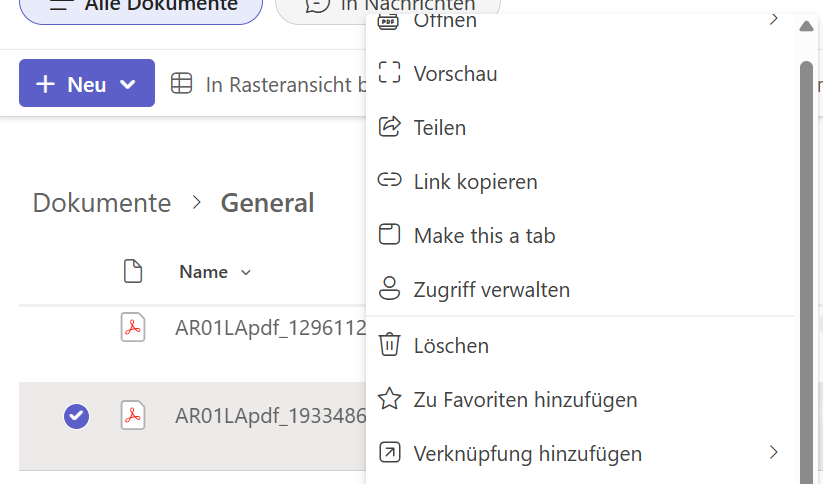Uncheck the selected AR01LApdf_1933486 row checkmark

coord(76,416)
